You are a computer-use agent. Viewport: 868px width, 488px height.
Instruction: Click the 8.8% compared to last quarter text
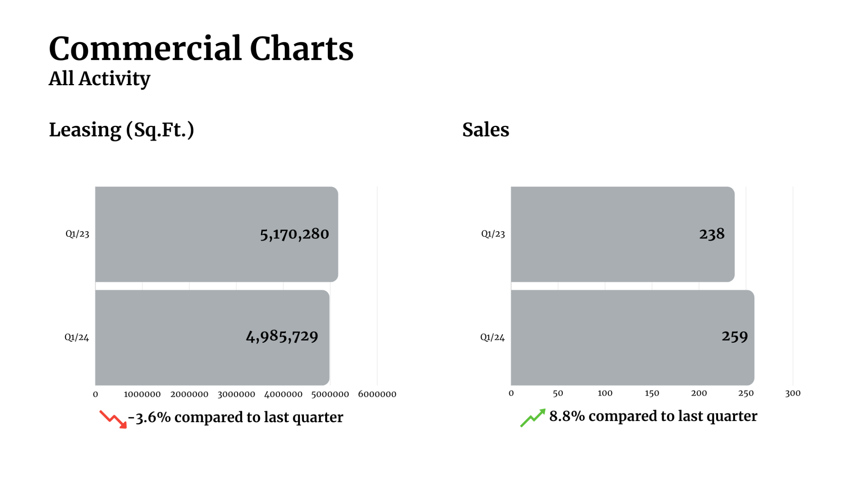[x=653, y=416]
